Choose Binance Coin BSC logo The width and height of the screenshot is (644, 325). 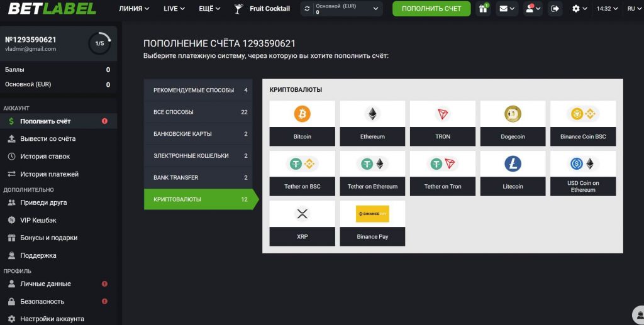point(583,114)
